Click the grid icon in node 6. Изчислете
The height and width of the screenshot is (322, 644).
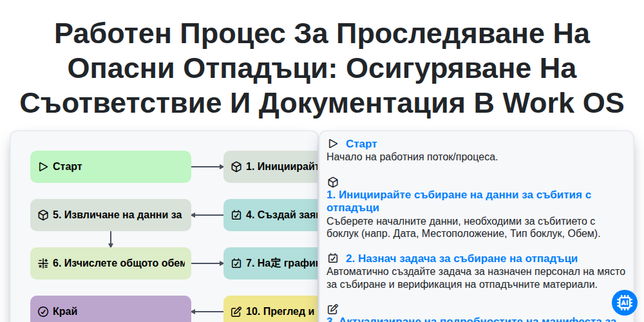point(43,263)
